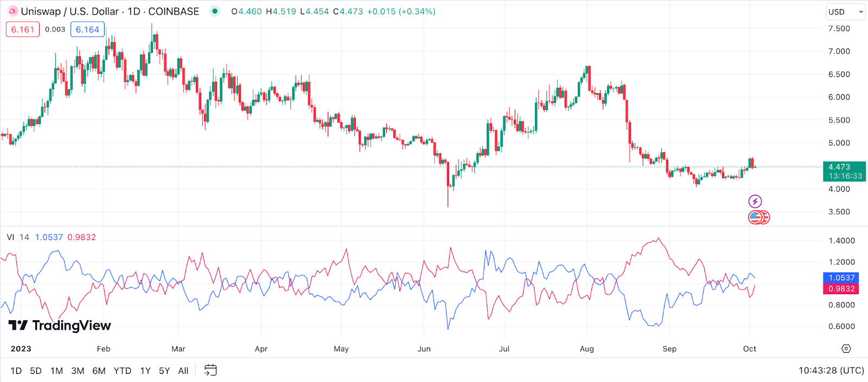This screenshot has width=868, height=382.
Task: Open the USD currency dropdown
Action: tap(845, 11)
